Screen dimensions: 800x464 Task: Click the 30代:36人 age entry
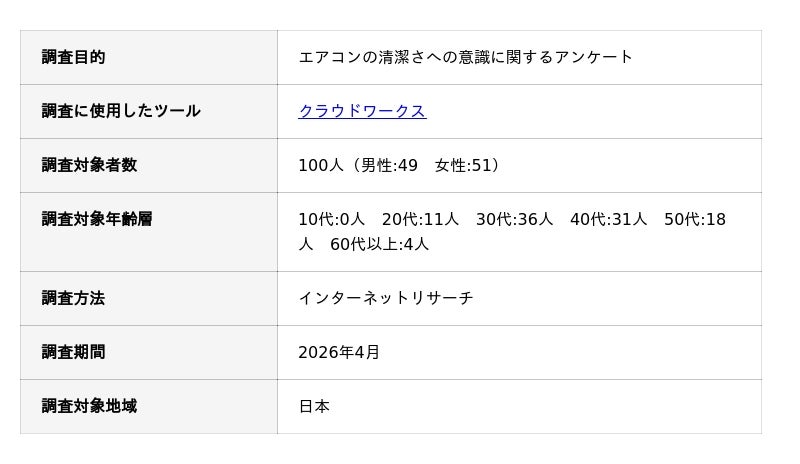(514, 219)
